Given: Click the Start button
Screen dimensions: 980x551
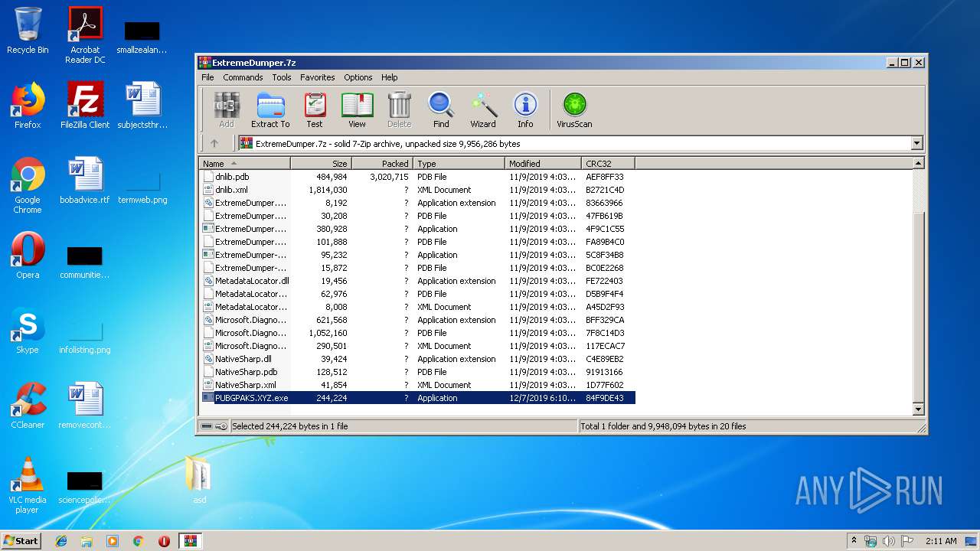Looking at the screenshot, I should click(x=21, y=541).
